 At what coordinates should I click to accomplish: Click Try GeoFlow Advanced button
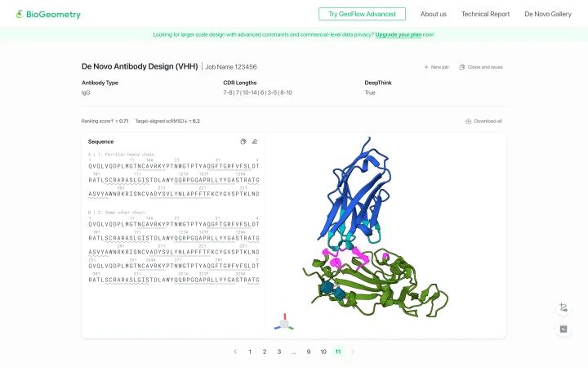pos(362,14)
